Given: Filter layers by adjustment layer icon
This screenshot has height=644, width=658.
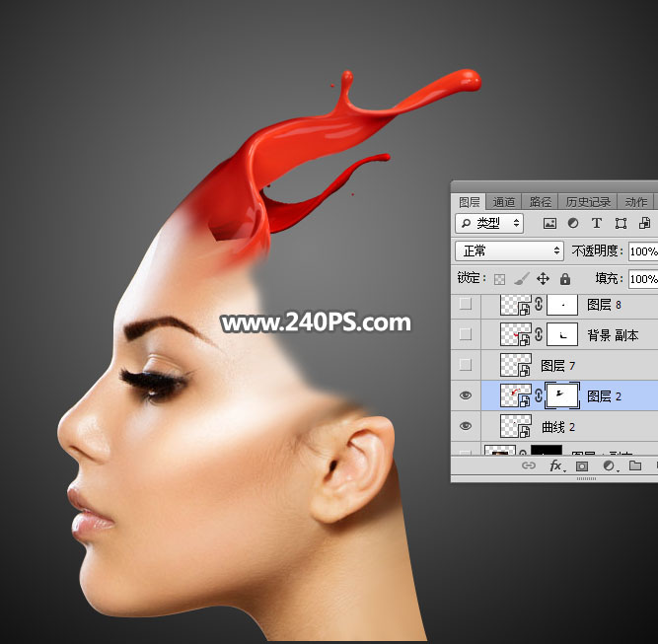Looking at the screenshot, I should pos(573,223).
